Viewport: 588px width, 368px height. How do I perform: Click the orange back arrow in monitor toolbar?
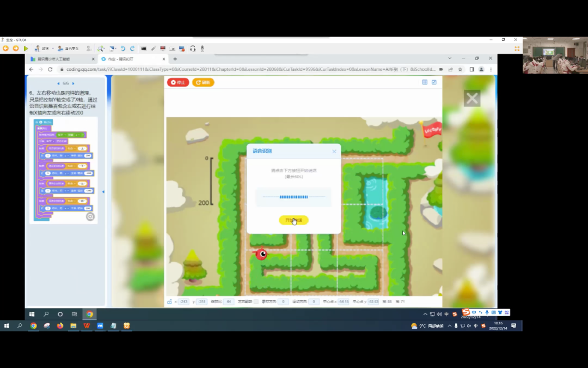click(5, 49)
